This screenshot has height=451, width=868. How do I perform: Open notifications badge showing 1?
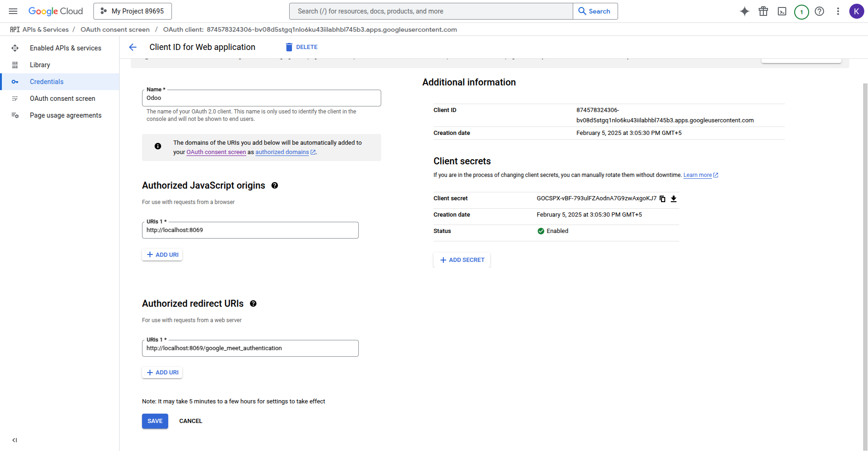point(802,12)
